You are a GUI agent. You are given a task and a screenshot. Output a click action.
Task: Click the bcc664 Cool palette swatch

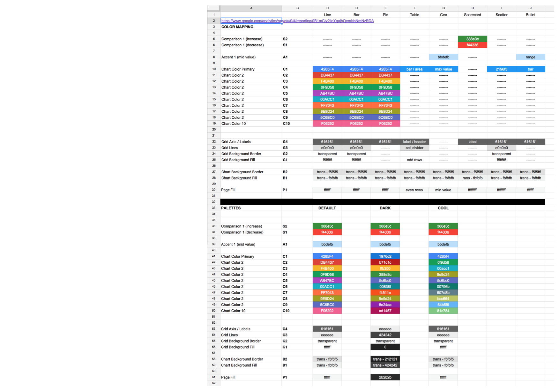pyautogui.click(x=443, y=299)
